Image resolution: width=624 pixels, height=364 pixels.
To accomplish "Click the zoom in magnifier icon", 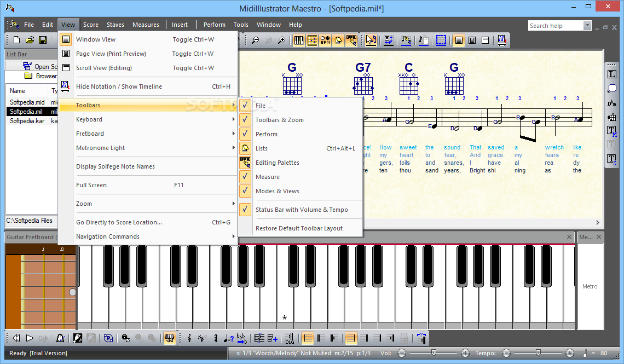I will (282, 40).
